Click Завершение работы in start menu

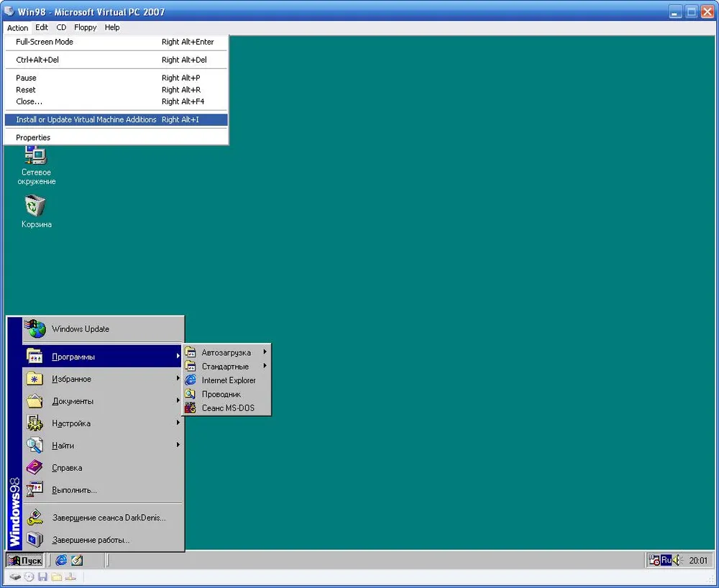[91, 540]
